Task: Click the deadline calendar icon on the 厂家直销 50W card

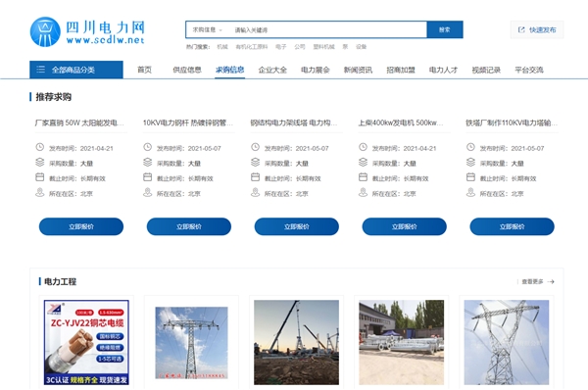Action: point(40,177)
